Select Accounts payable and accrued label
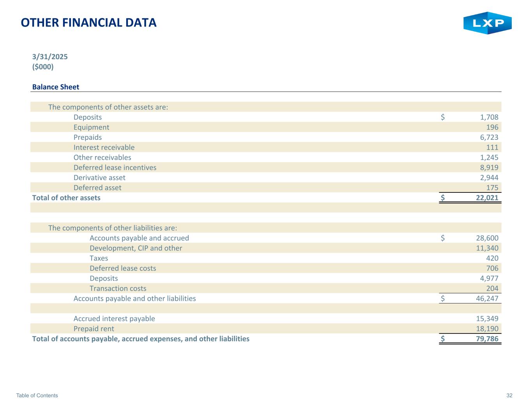The width and height of the screenshot is (532, 411). [x=139, y=238]
